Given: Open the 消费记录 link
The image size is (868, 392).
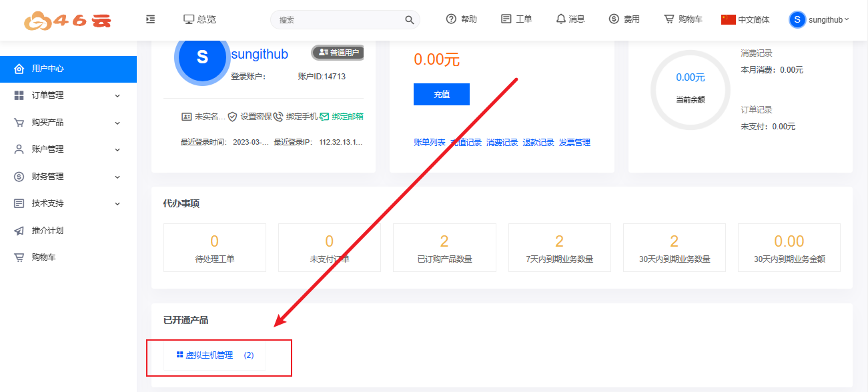Looking at the screenshot, I should click(x=502, y=143).
